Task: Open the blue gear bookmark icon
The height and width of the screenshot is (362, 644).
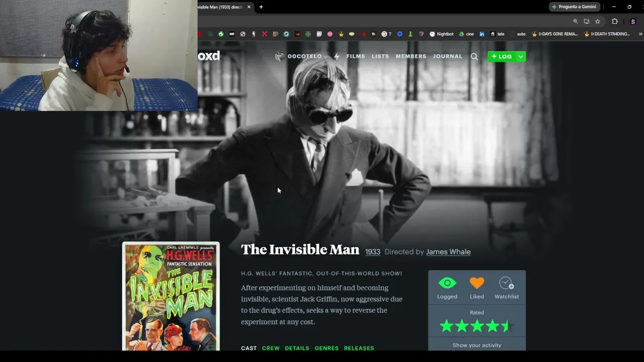Action: click(x=399, y=34)
